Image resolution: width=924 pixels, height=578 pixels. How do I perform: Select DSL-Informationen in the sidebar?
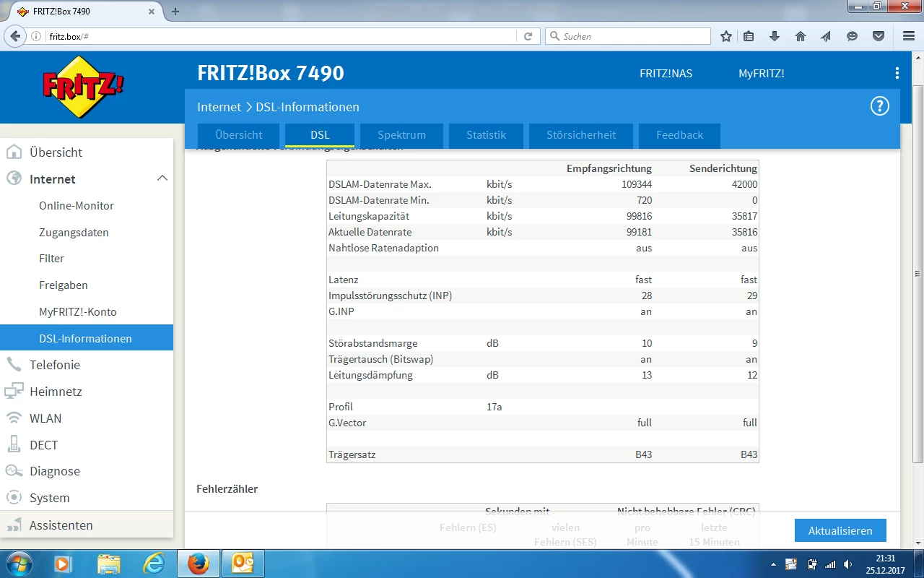[87, 338]
